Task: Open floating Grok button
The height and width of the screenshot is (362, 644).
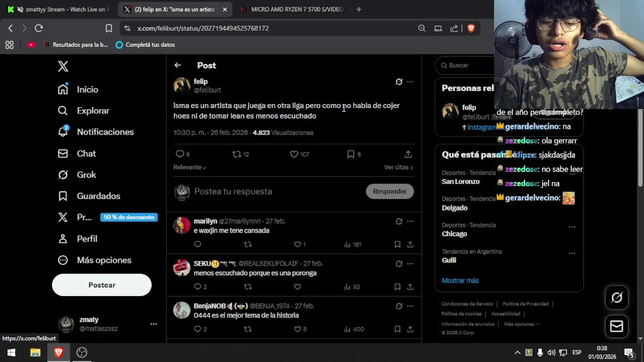Action: 616,298
